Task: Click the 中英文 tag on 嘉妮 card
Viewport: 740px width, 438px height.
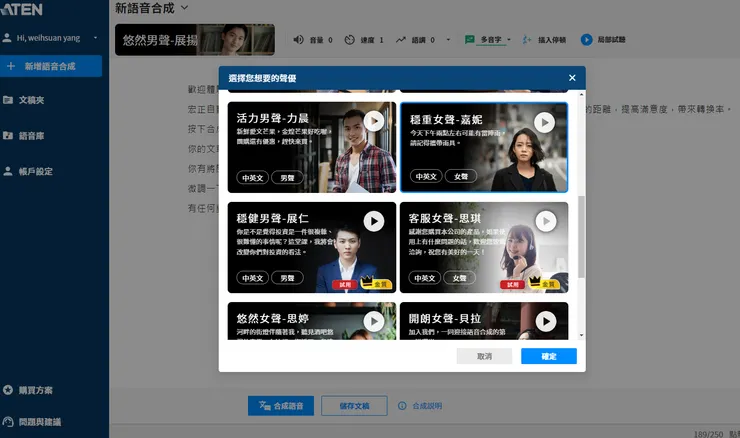Action: click(426, 177)
